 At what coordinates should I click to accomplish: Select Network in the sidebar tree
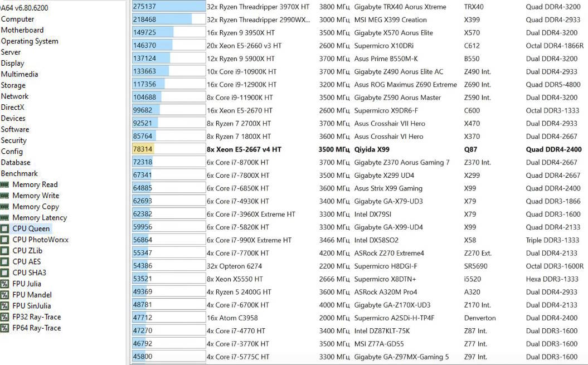click(14, 96)
